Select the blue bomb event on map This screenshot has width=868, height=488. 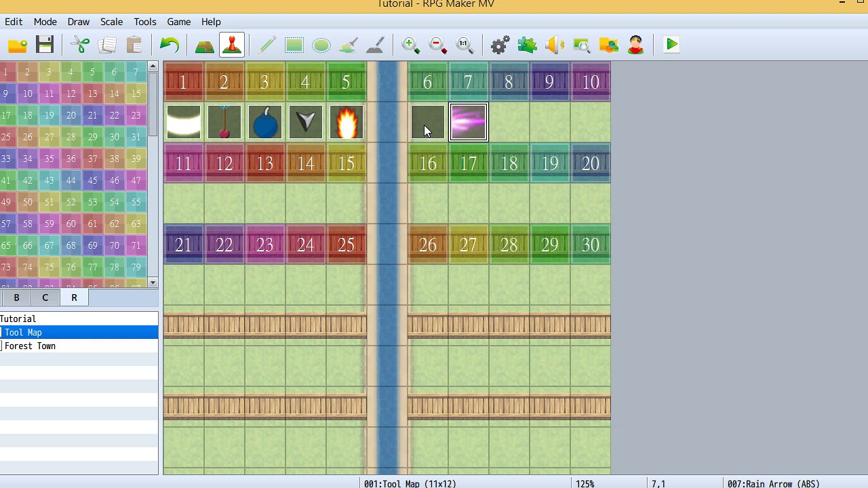coord(265,122)
